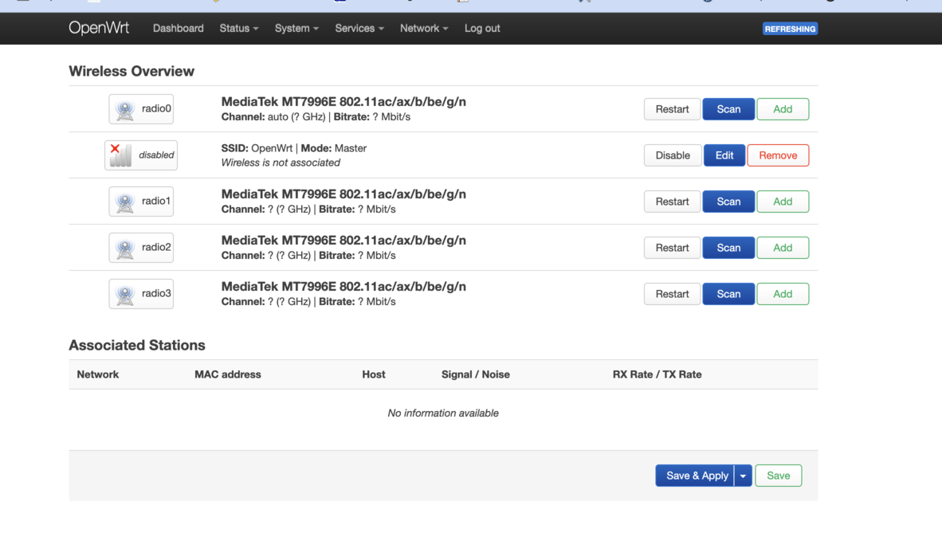Screen dimensions: 942x560
Task: Add a wireless network to radio3
Action: pos(783,294)
